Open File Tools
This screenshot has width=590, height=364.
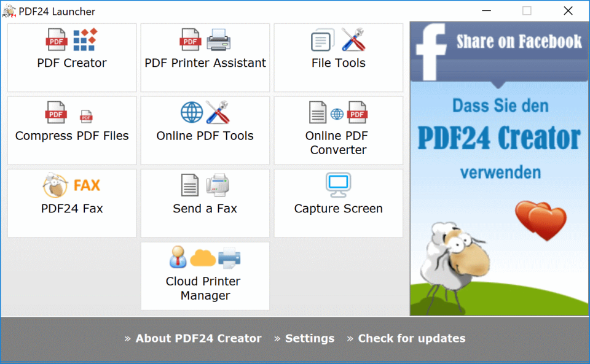tap(338, 58)
